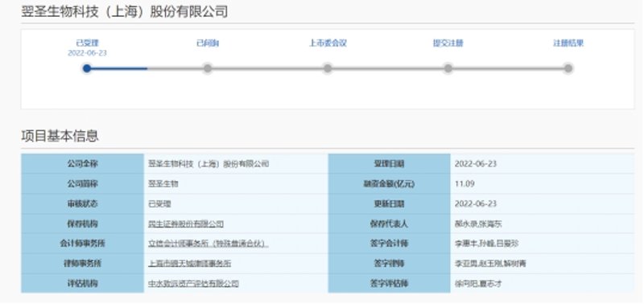Click the 签字会计师 header cell
The height and width of the screenshot is (304, 644).
pyautogui.click(x=389, y=244)
